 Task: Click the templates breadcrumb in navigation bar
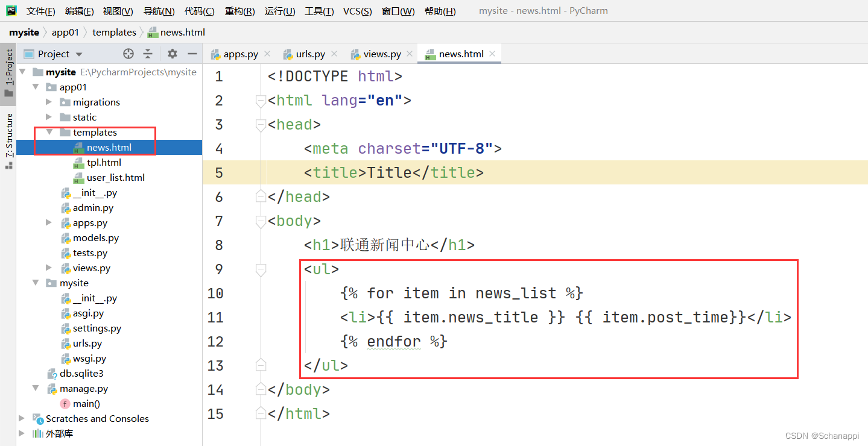[114, 32]
